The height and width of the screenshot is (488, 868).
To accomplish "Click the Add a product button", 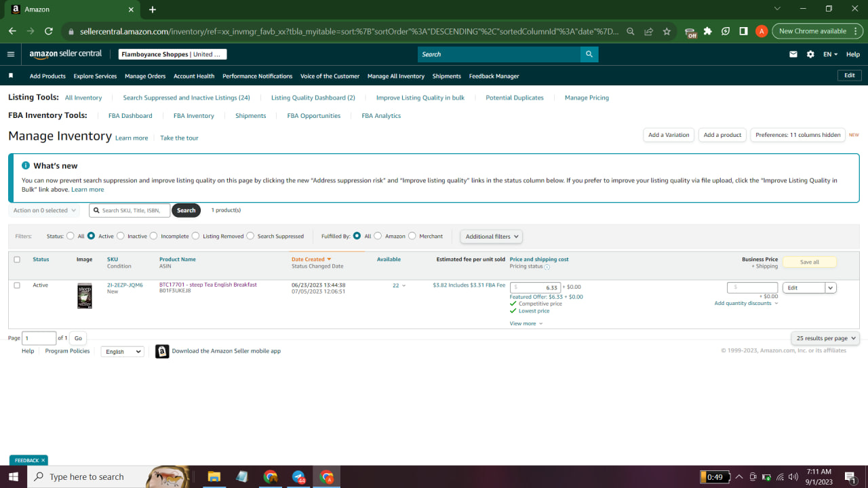I will pyautogui.click(x=722, y=135).
